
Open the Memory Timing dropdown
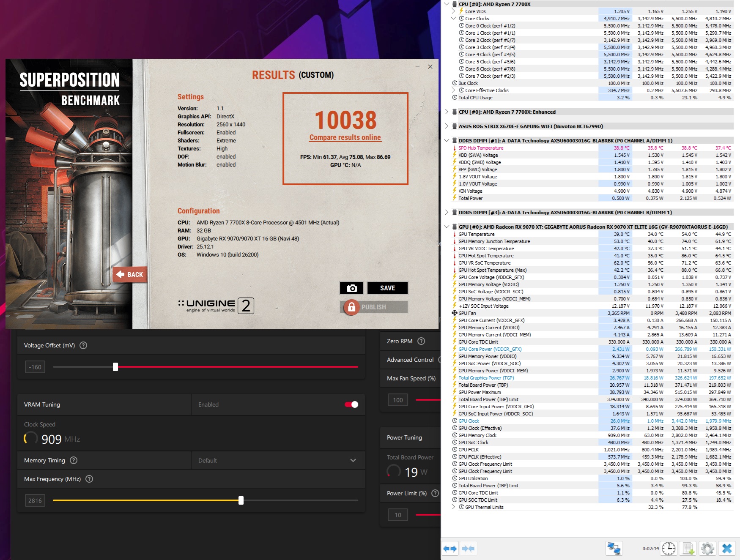click(x=278, y=460)
